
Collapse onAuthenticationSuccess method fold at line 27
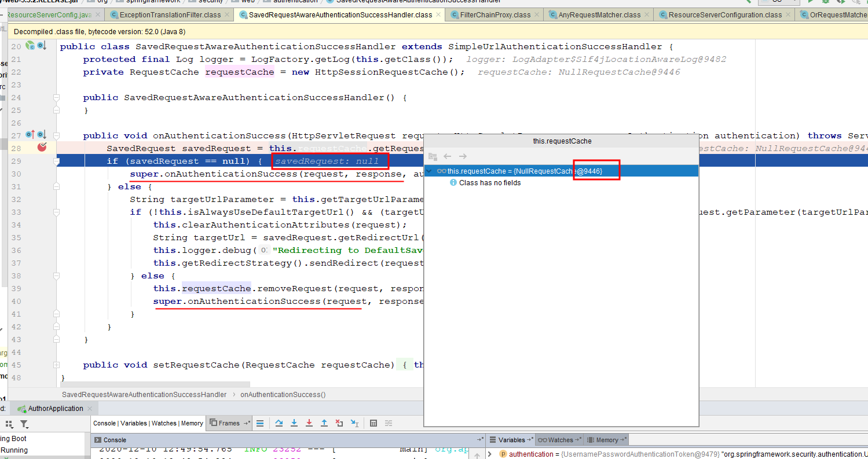point(56,135)
